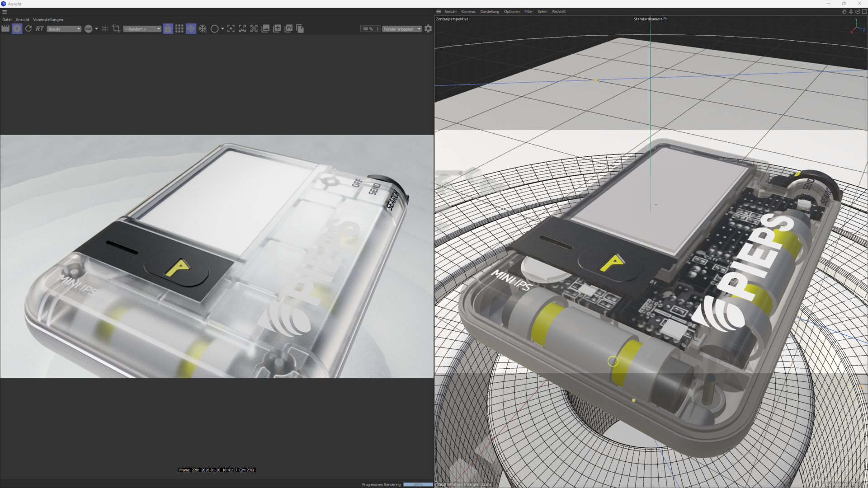Open the Beauty AOV dropdown
Image resolution: width=868 pixels, height=488 pixels.
[x=64, y=29]
